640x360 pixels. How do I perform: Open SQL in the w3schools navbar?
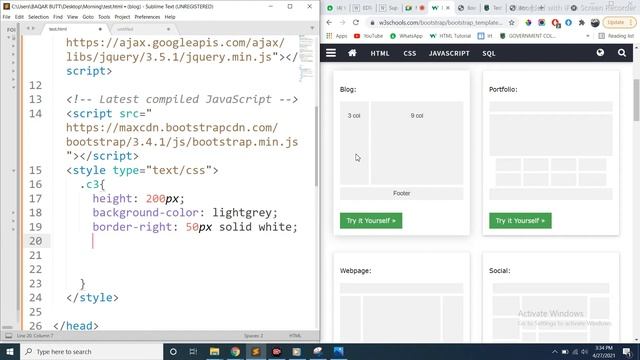pyautogui.click(x=489, y=53)
